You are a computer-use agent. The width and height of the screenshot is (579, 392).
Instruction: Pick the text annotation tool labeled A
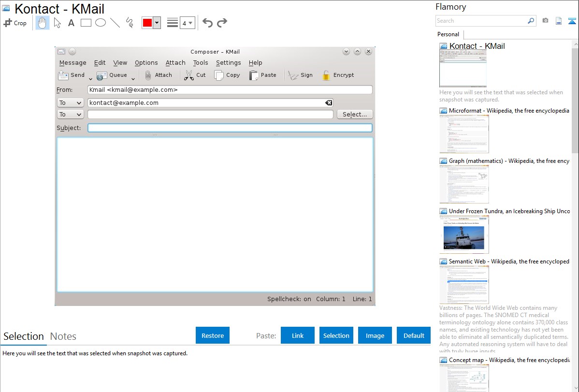click(x=71, y=23)
